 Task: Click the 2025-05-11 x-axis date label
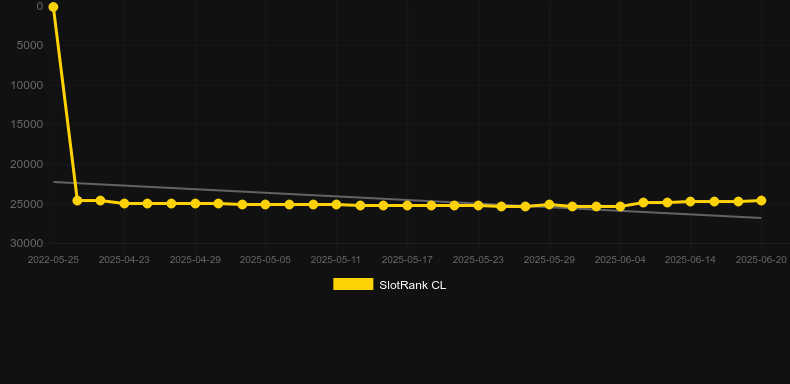coord(336,260)
